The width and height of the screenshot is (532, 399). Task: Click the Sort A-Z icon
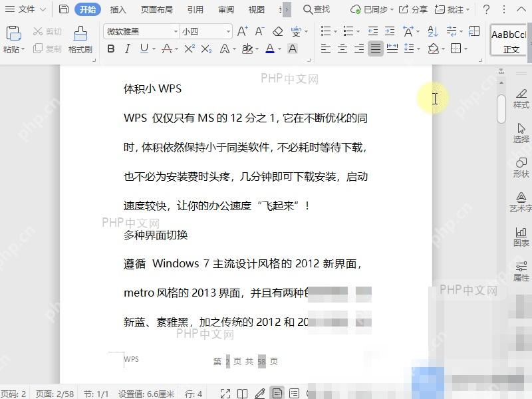pos(433,31)
